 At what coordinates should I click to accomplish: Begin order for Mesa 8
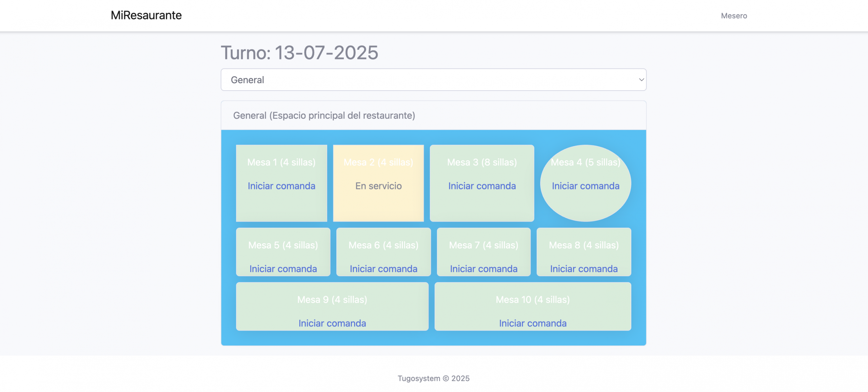[x=584, y=269]
